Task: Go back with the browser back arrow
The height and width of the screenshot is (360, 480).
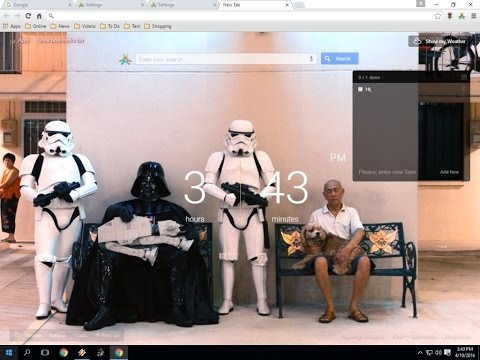Action: tap(7, 16)
